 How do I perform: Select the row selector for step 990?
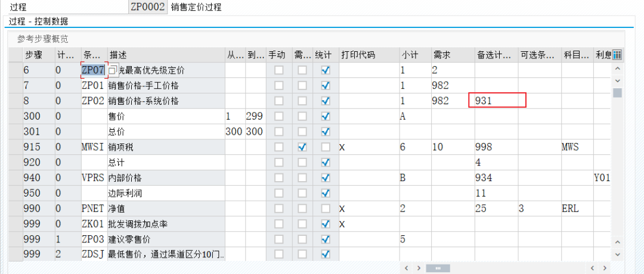(16, 209)
